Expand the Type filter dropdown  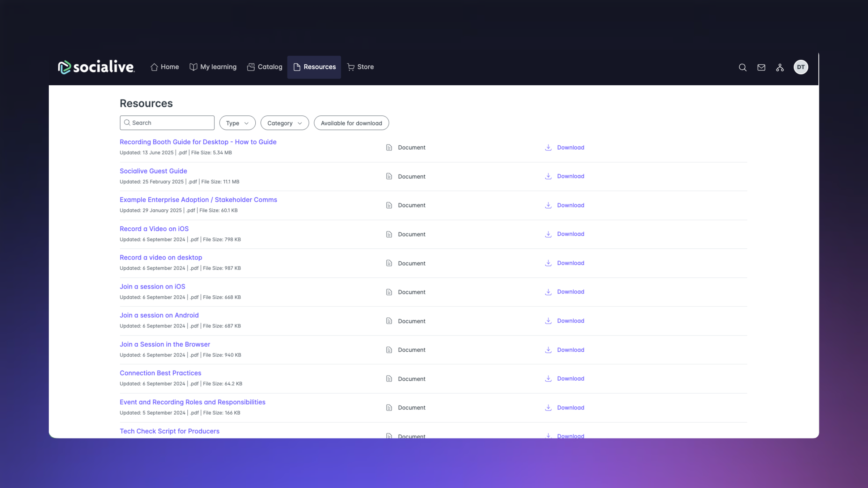tap(237, 123)
